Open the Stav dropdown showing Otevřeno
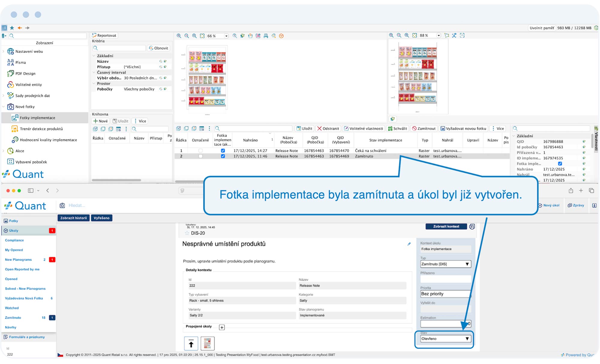This screenshot has width=600, height=364. pyautogui.click(x=446, y=339)
